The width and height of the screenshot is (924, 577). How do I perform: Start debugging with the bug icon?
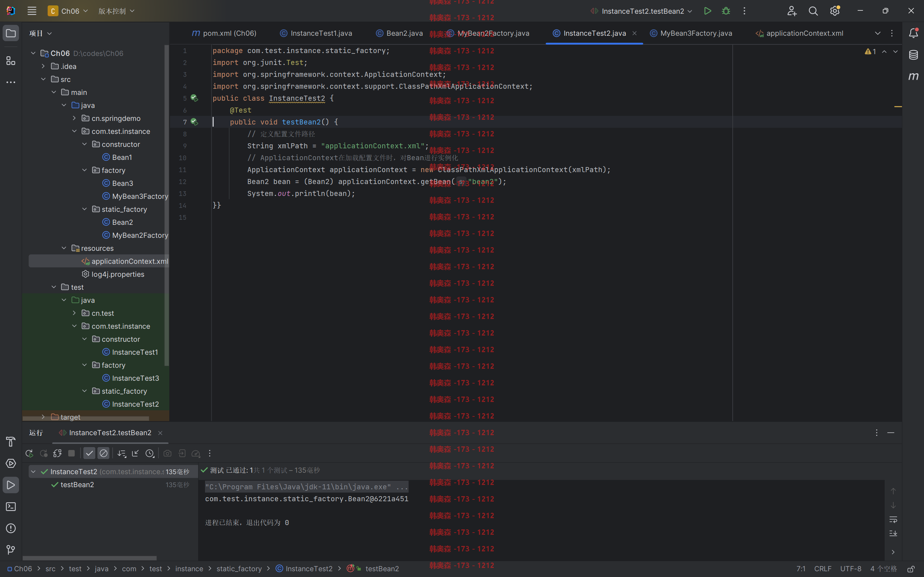point(726,11)
